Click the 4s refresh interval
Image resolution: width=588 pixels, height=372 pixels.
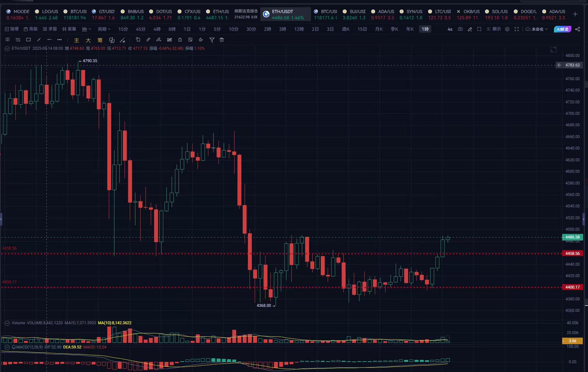[450, 29]
